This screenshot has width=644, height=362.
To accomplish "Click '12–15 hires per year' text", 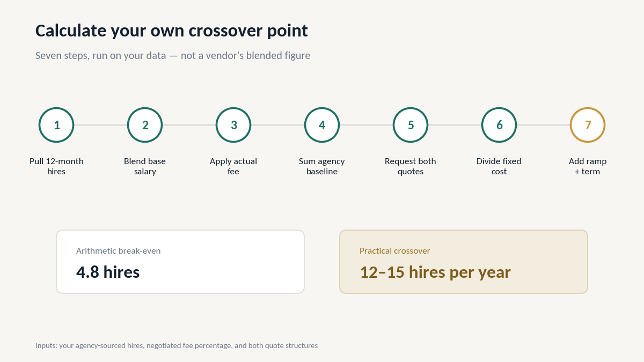I will point(435,272).
